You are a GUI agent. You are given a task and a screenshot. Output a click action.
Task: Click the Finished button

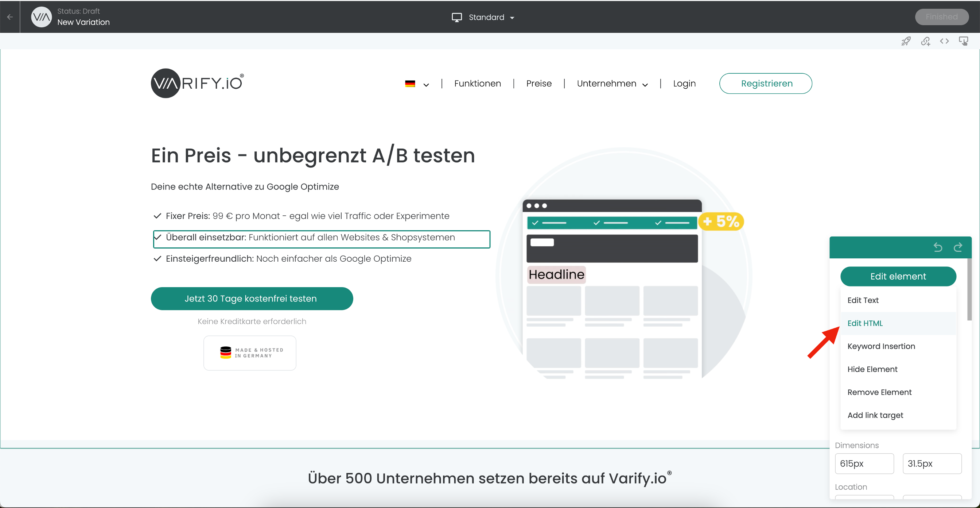[942, 17]
